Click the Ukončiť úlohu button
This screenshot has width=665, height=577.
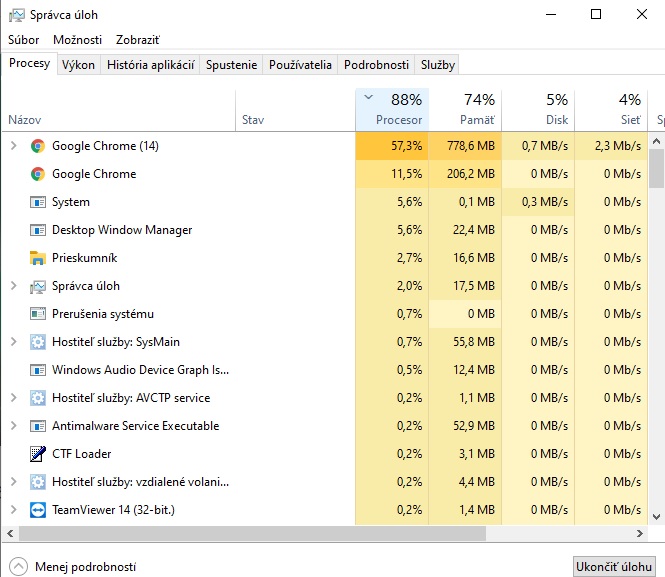pyautogui.click(x=614, y=567)
